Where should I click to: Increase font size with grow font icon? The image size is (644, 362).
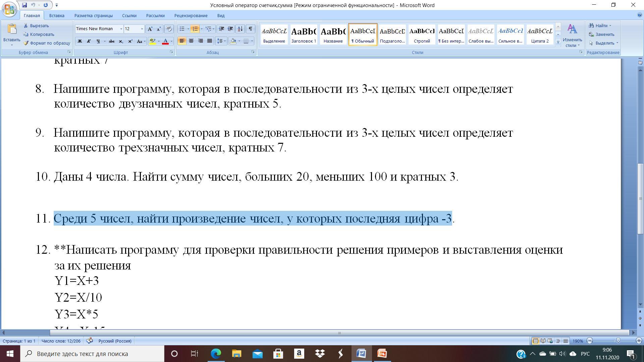coord(150,29)
